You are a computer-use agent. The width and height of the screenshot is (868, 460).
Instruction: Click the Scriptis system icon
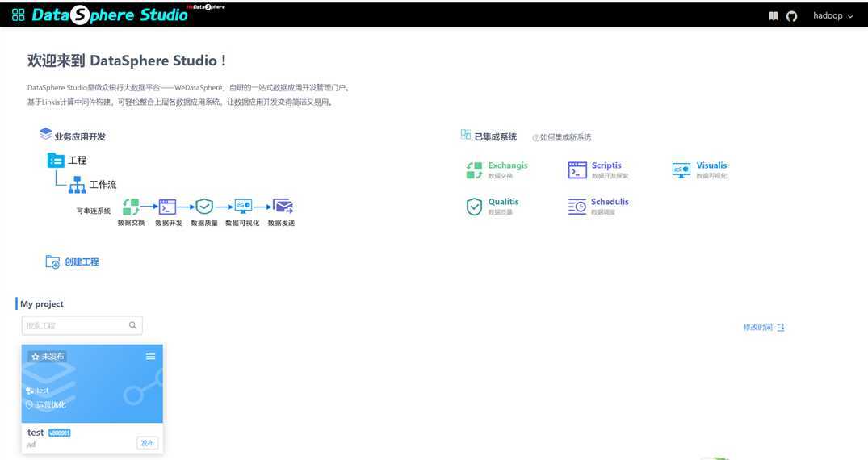[x=577, y=170]
